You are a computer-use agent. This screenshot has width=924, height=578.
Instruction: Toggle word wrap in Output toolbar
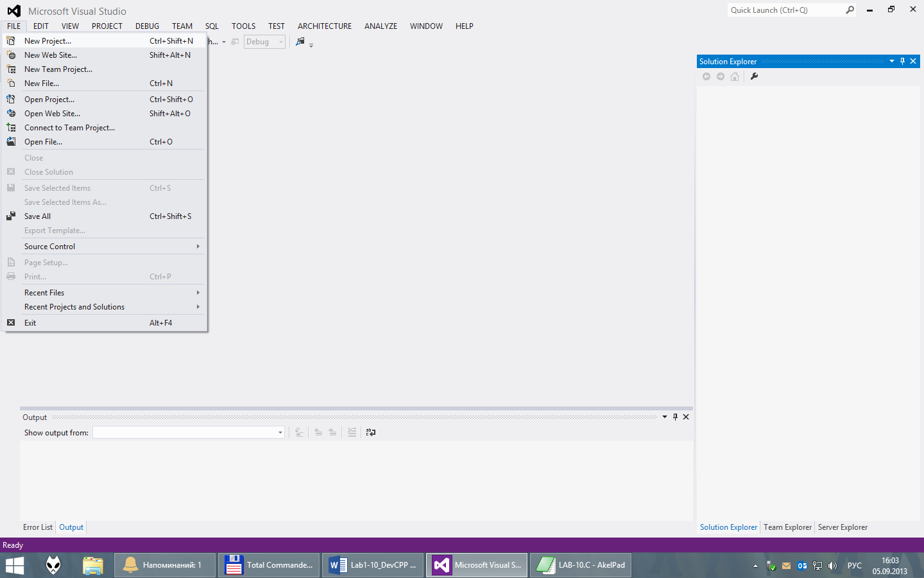coord(371,432)
